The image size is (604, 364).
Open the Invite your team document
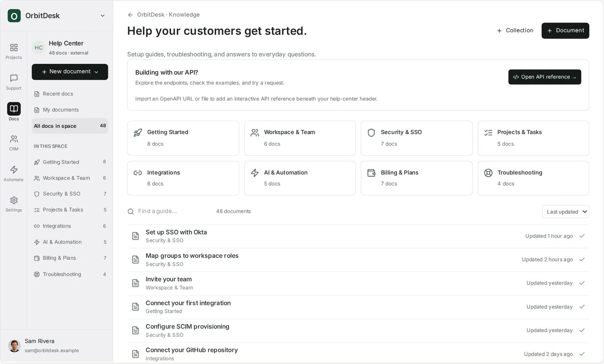click(358, 283)
